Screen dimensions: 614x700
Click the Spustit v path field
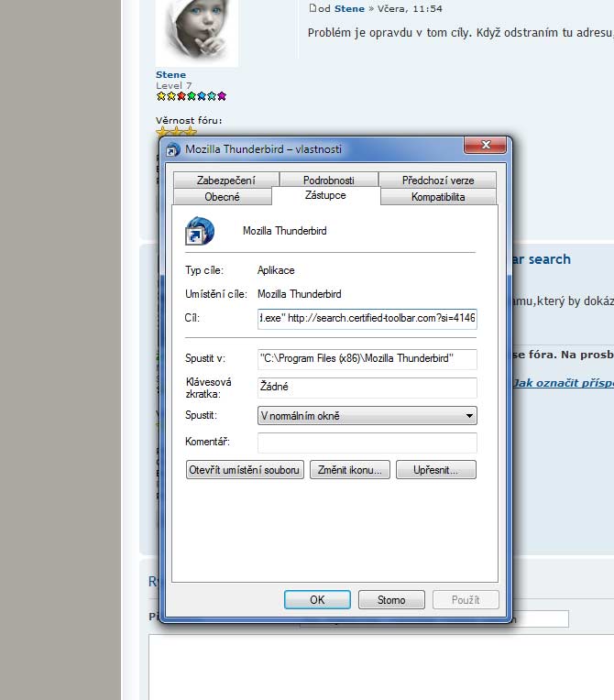coord(367,359)
